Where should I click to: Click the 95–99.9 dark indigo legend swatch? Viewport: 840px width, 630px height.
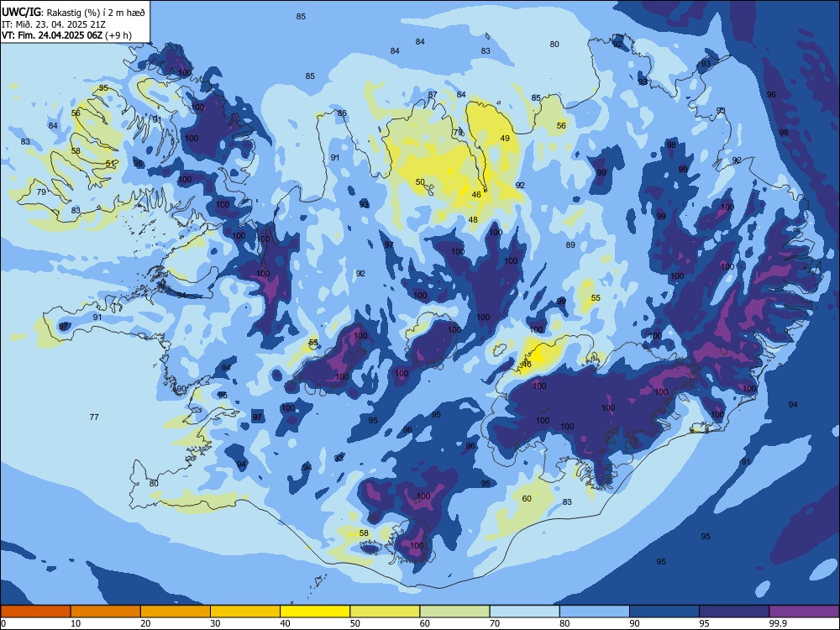point(734,612)
